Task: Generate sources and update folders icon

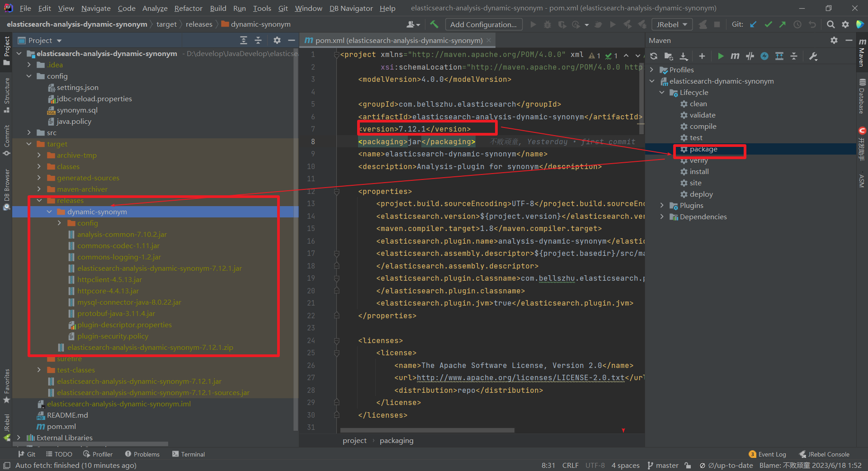Action: [x=669, y=56]
